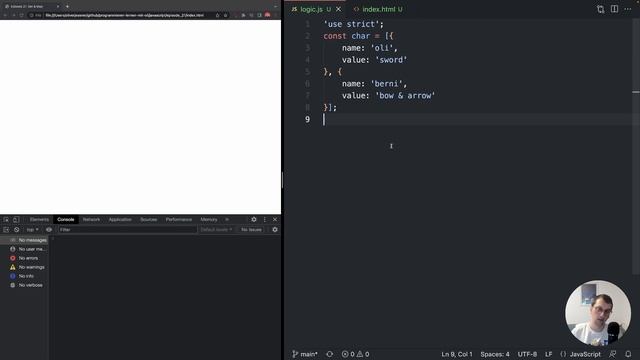Open the 'top' JavaScript context dropdown
This screenshot has height=360, width=640.
(32, 230)
